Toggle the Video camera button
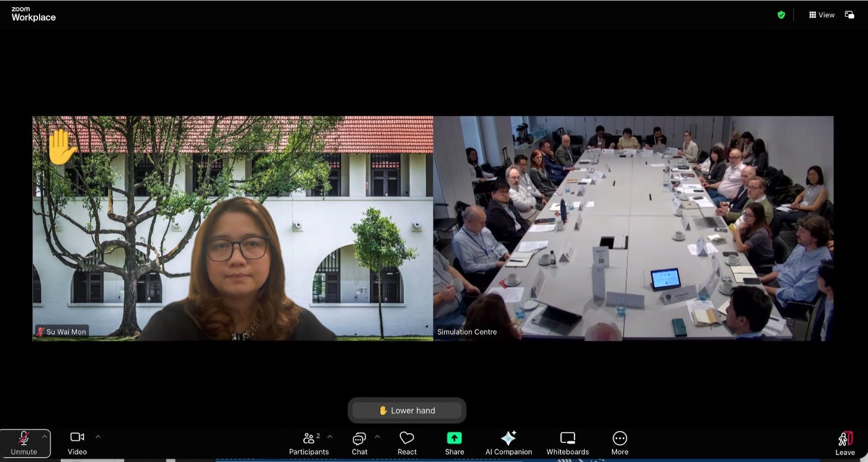Image resolution: width=868 pixels, height=462 pixels. point(77,443)
